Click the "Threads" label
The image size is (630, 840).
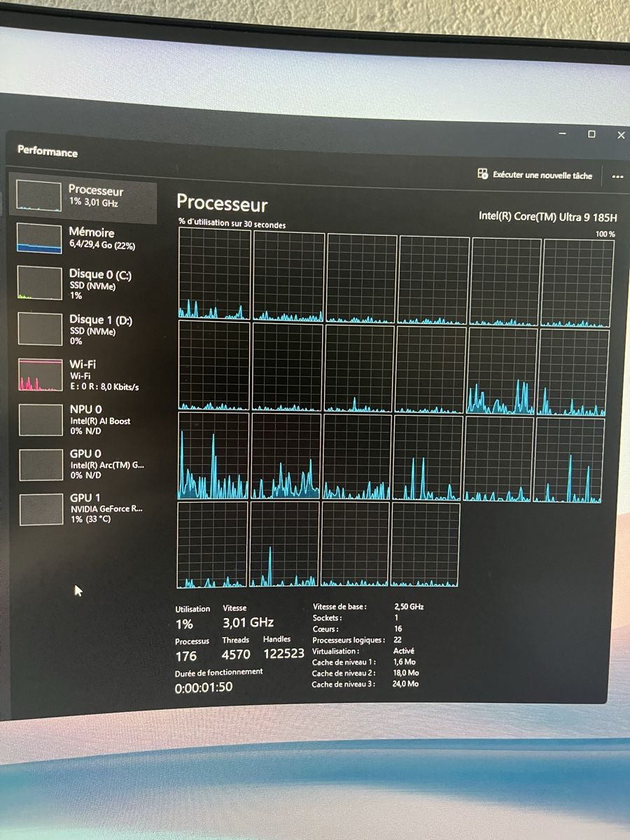coord(236,640)
